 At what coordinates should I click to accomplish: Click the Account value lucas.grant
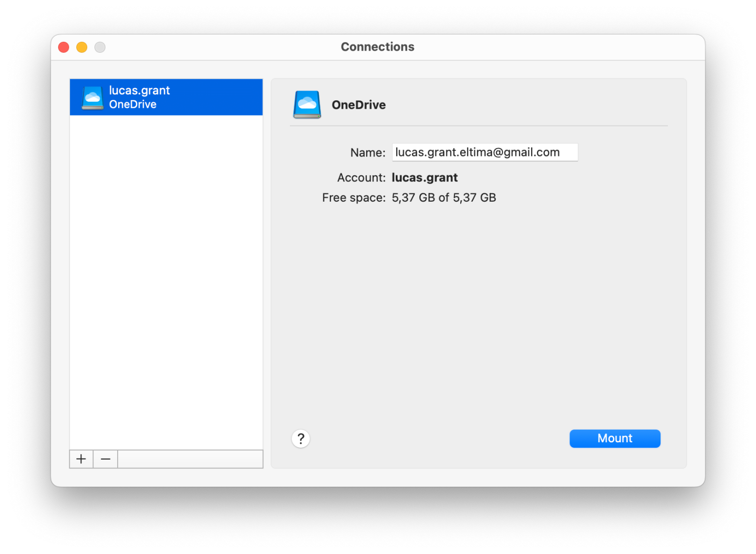point(424,177)
